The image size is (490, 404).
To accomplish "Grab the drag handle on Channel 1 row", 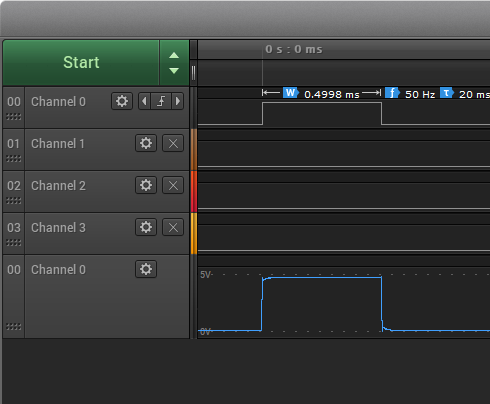I will click(x=14, y=159).
